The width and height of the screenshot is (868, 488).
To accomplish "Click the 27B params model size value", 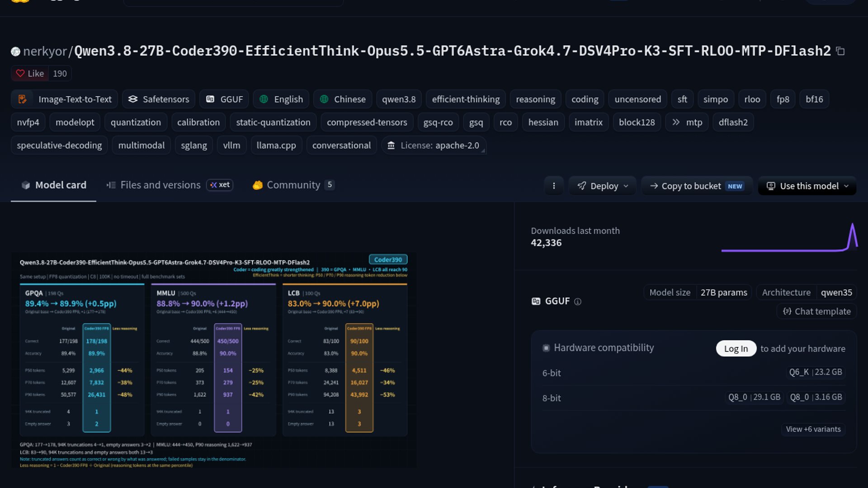I will pos(724,292).
